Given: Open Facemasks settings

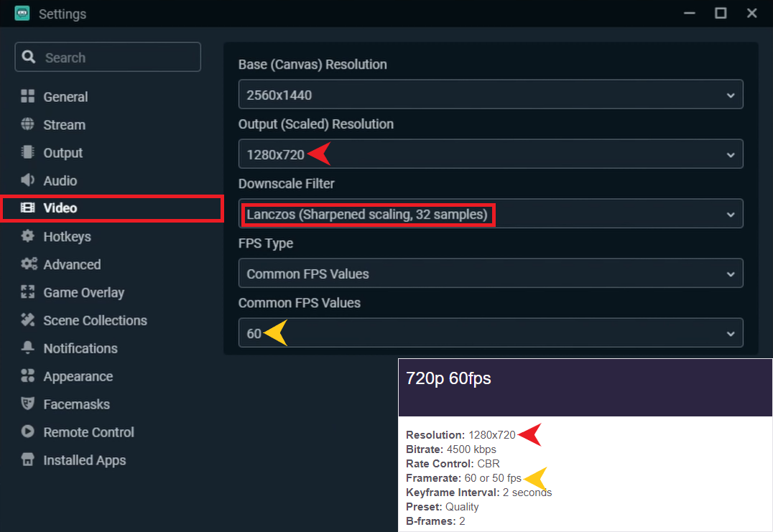Looking at the screenshot, I should [76, 404].
